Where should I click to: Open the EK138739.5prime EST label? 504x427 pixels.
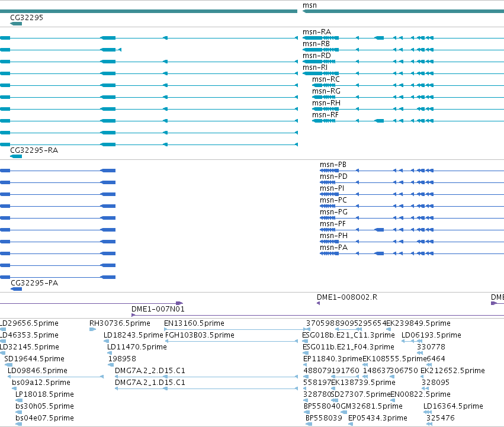click(x=363, y=383)
